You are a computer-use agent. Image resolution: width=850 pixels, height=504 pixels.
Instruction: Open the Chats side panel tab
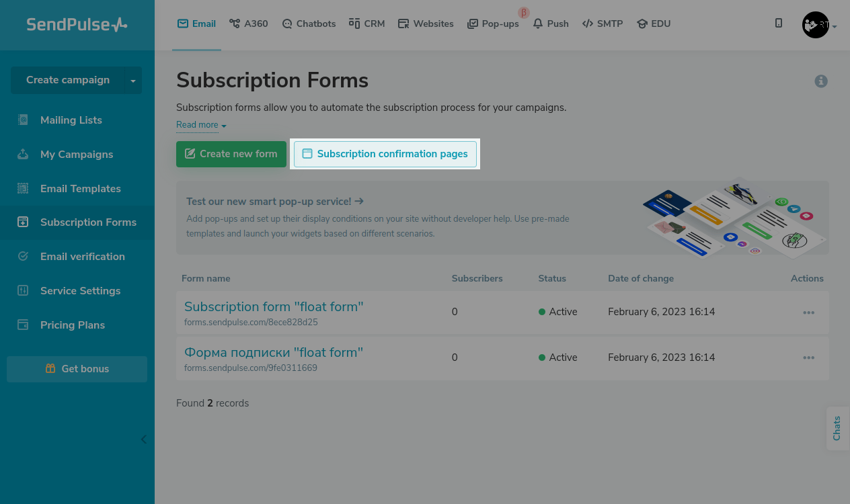837,428
